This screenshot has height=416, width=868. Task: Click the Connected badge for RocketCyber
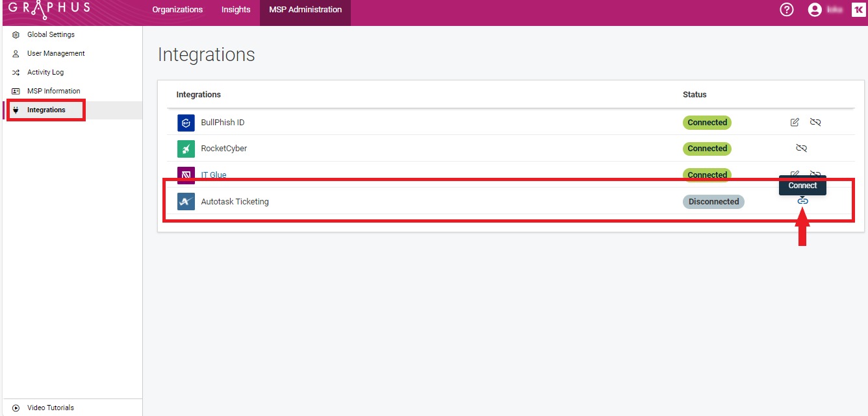click(707, 149)
